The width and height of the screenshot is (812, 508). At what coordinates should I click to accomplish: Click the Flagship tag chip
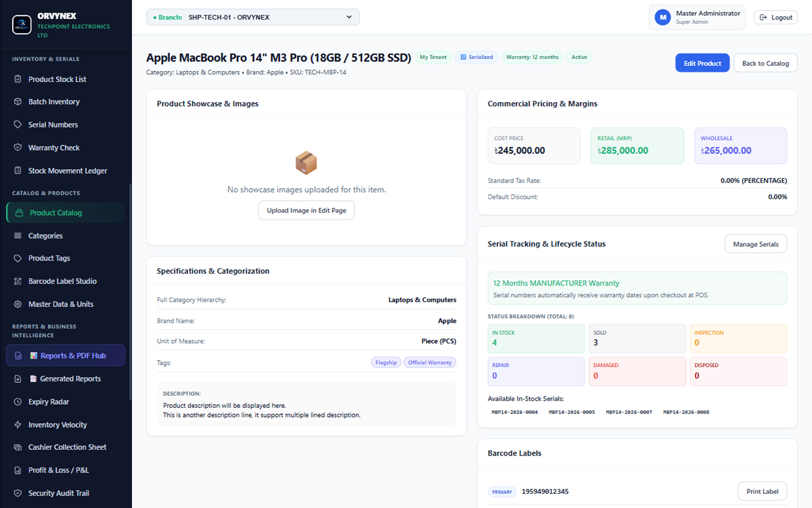click(x=386, y=362)
